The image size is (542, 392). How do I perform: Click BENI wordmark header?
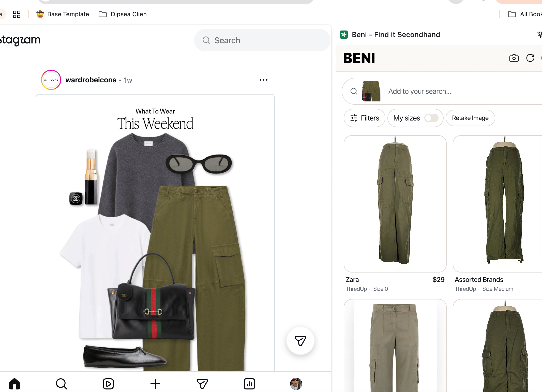[359, 58]
